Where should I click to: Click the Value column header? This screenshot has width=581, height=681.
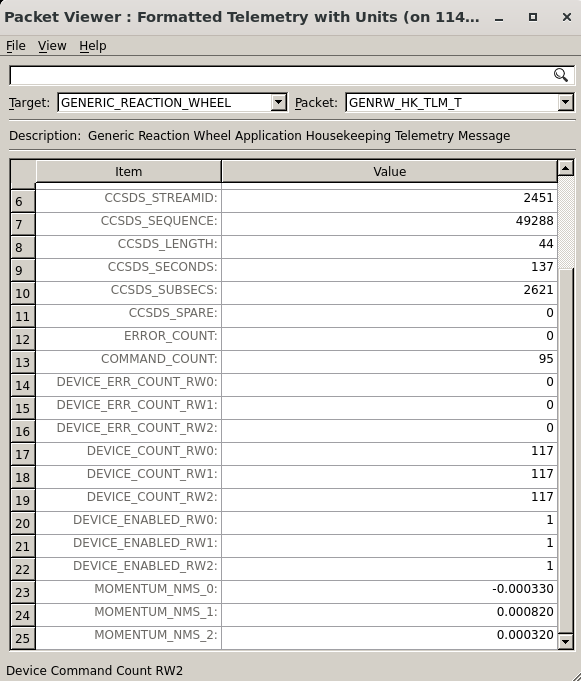pos(390,172)
